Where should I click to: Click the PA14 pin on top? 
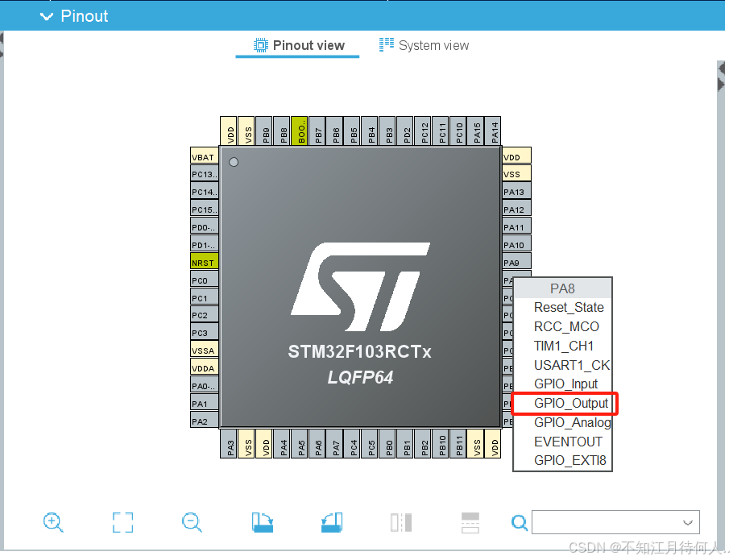click(493, 131)
